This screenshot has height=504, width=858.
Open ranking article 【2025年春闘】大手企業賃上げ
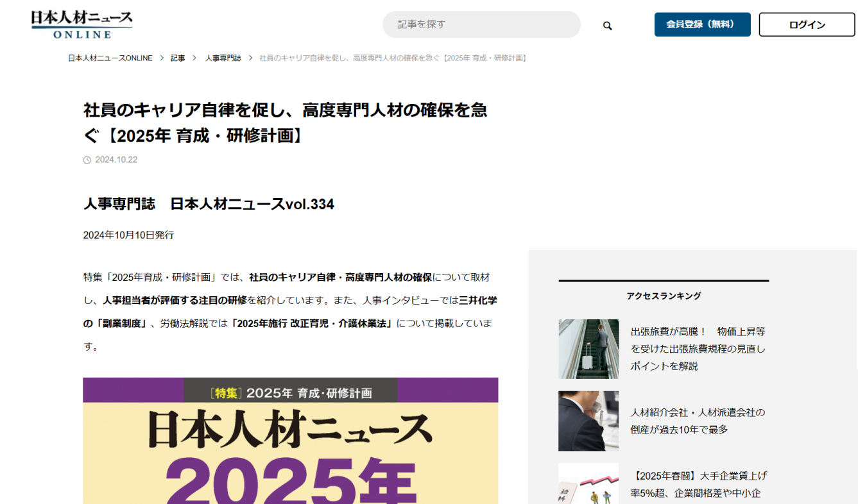(x=699, y=484)
